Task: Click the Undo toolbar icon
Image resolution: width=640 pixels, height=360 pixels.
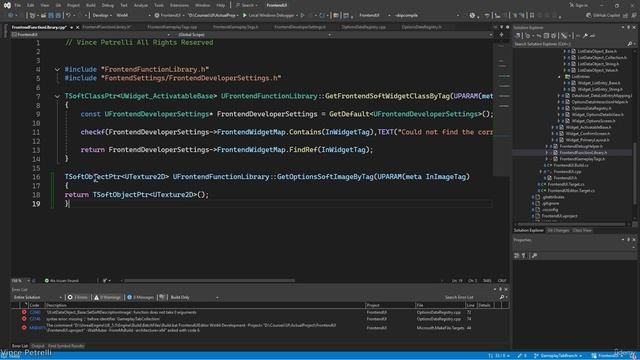Action: point(69,16)
